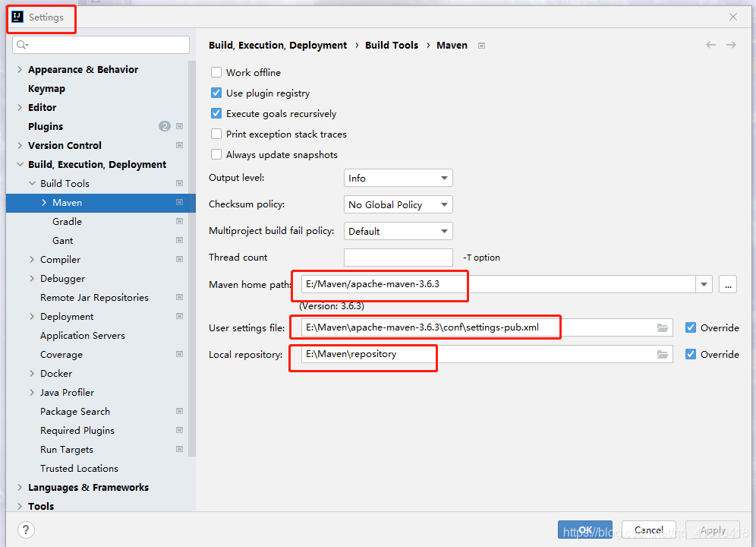The width and height of the screenshot is (756, 547).
Task: Open the Checksum policy dropdown
Action: (x=398, y=204)
